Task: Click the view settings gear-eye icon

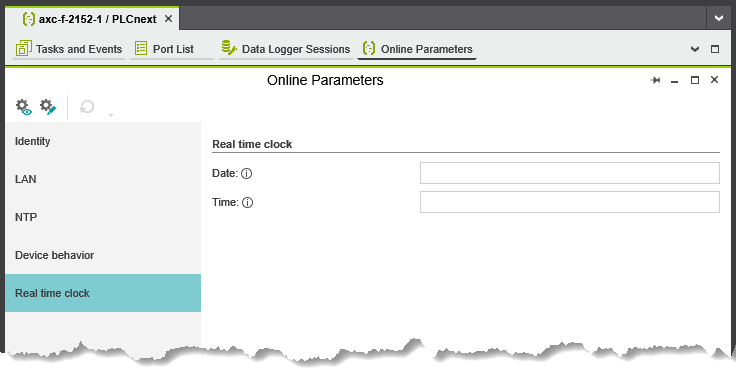Action: (23, 107)
